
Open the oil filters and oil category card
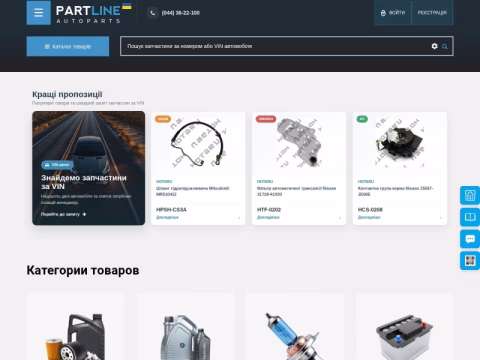pyautogui.click(x=76, y=327)
